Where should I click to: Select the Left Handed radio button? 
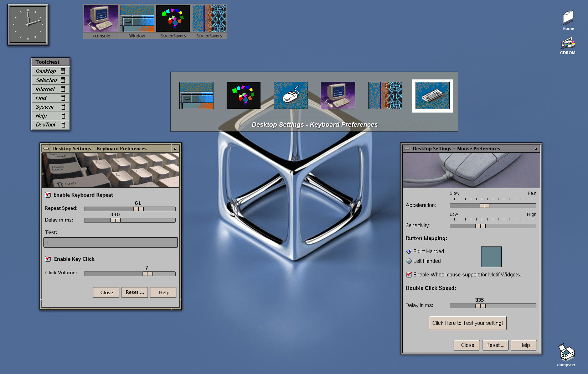[409, 261]
